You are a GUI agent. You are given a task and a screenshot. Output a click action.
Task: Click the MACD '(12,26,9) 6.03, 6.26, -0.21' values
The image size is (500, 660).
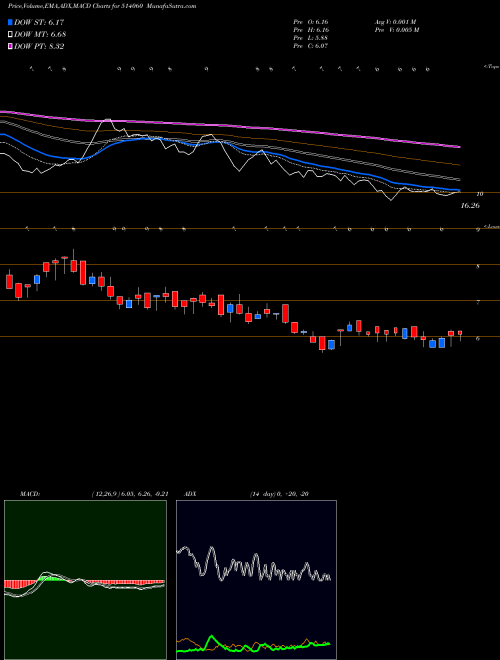coord(129,494)
